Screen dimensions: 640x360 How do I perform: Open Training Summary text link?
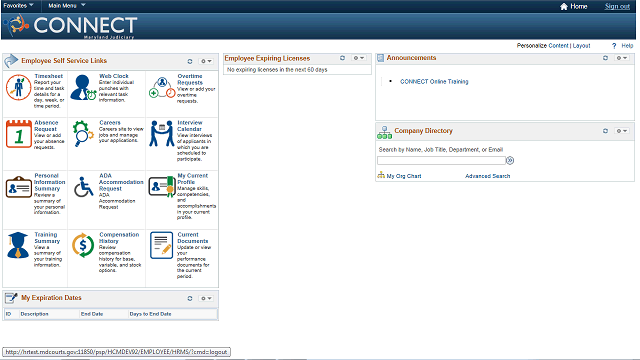47,238
